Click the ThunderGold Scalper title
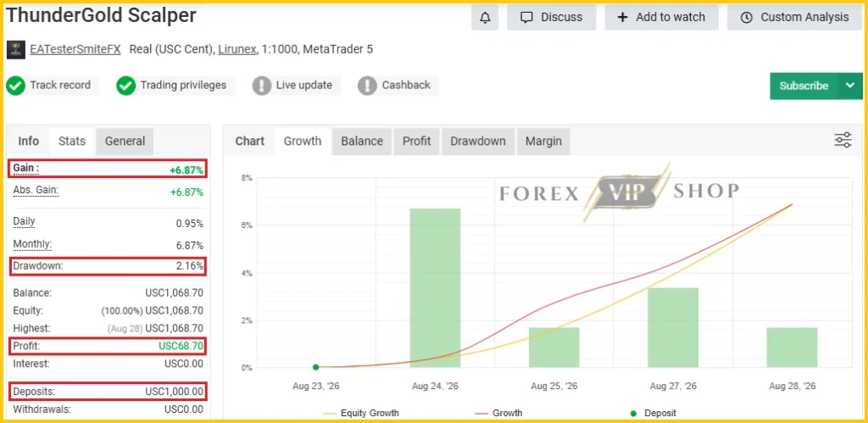 (x=101, y=15)
